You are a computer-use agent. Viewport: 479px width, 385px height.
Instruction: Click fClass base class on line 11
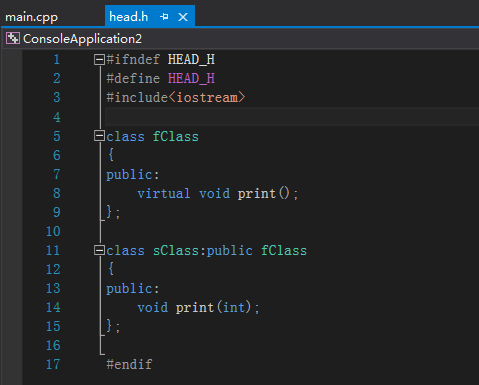point(284,251)
